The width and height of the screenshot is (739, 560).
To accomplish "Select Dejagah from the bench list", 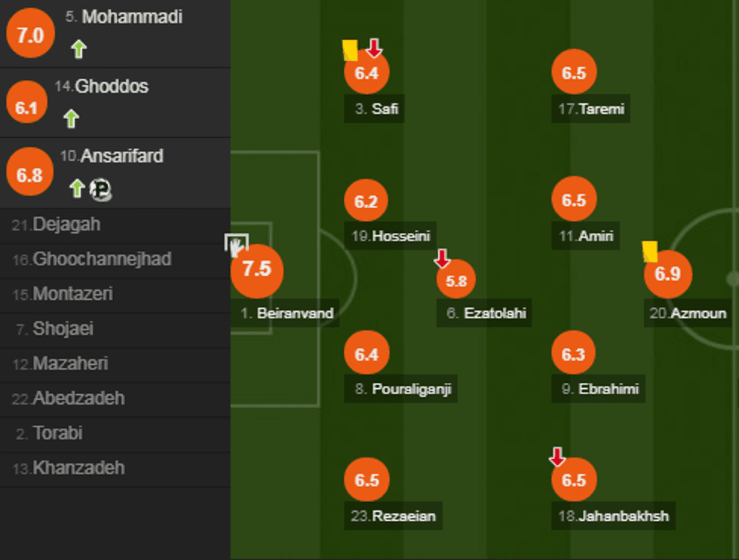I will (x=66, y=225).
